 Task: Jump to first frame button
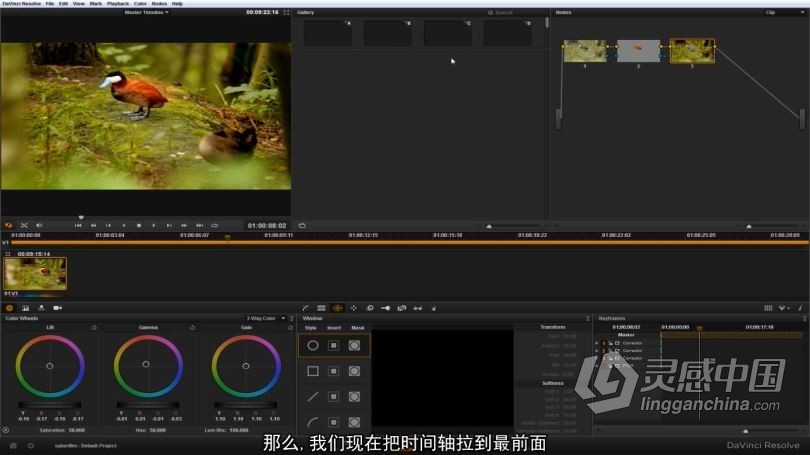pyautogui.click(x=78, y=226)
